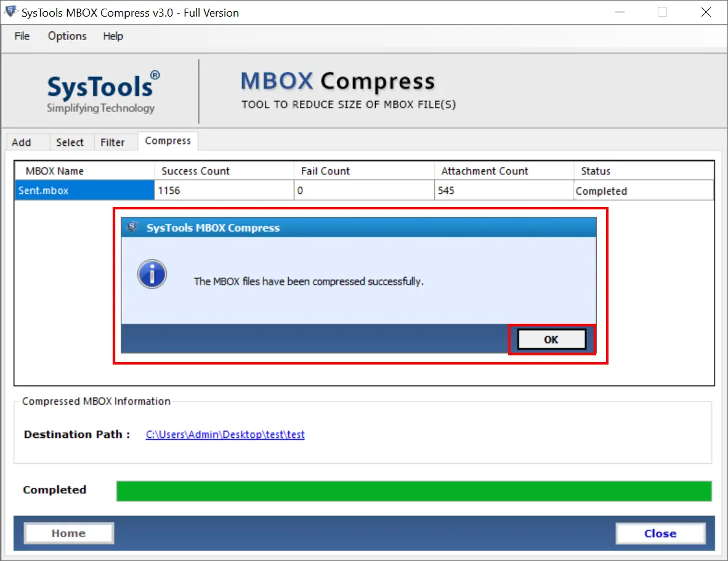Click the Attachment Count column header

[504, 171]
